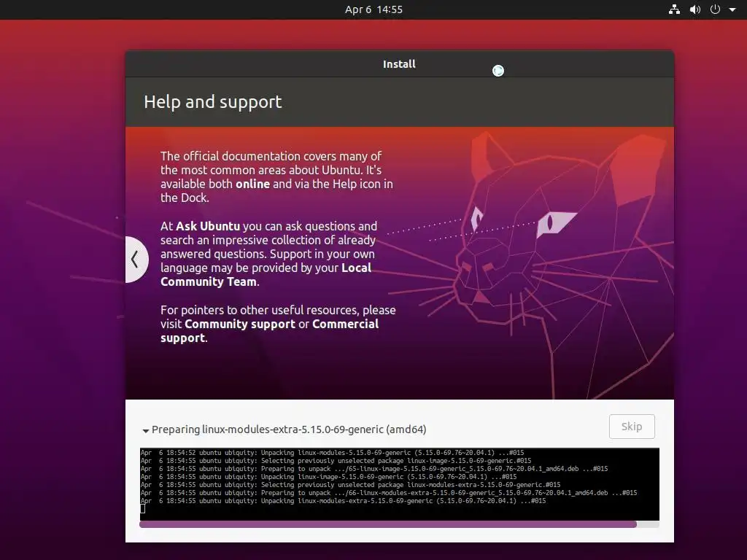This screenshot has width=747, height=560.
Task: Click log line mentioning '66-linux-modules-extra' deb file
Action: (389, 493)
